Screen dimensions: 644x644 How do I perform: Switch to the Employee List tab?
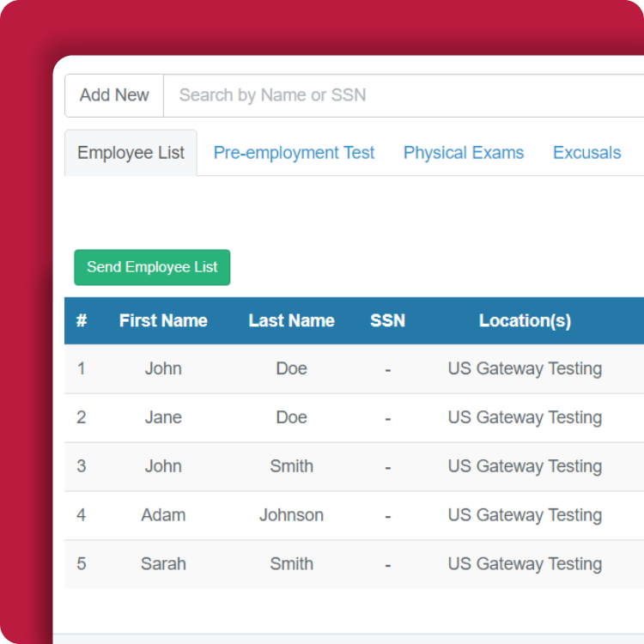[x=131, y=153]
